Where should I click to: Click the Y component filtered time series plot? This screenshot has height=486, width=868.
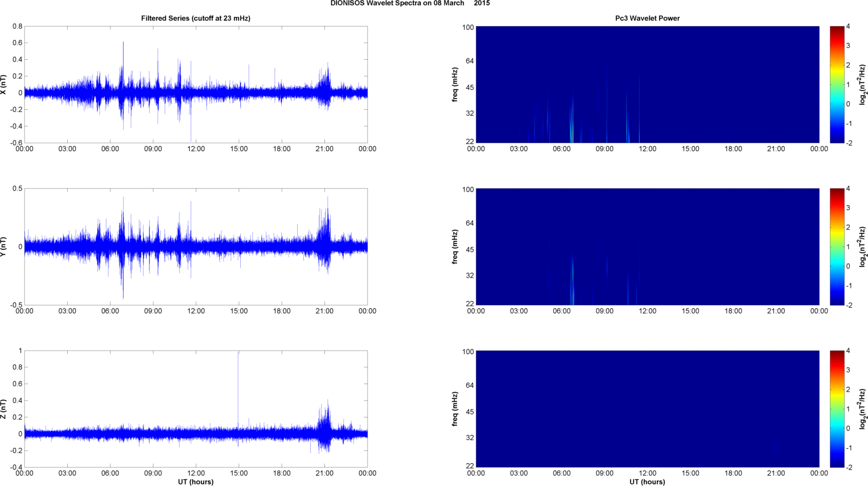click(x=196, y=246)
